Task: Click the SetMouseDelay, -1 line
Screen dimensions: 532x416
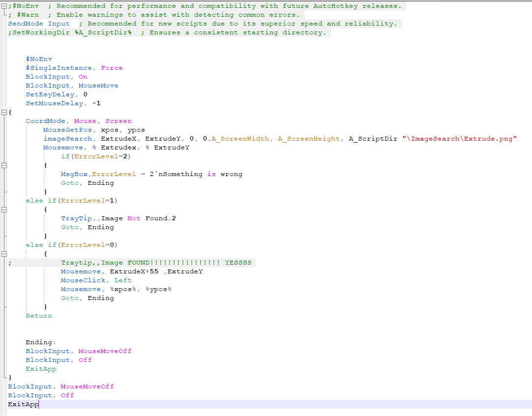Action: click(63, 103)
